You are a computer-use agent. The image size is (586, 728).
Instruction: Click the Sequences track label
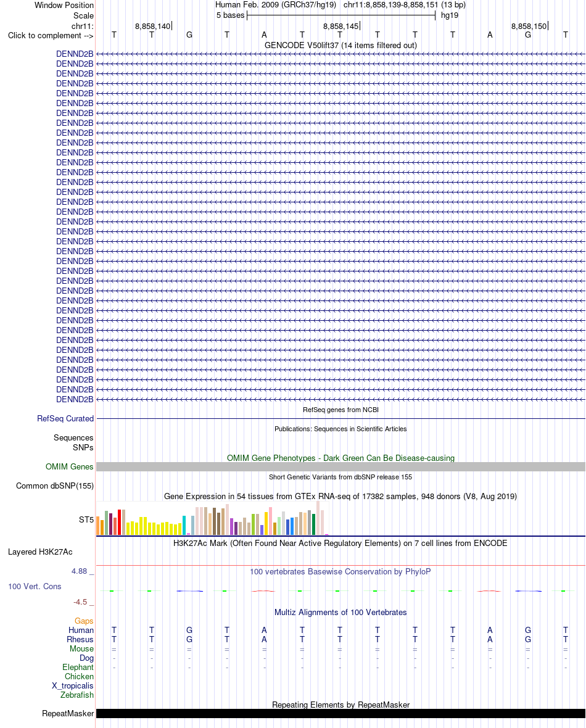coord(73,438)
